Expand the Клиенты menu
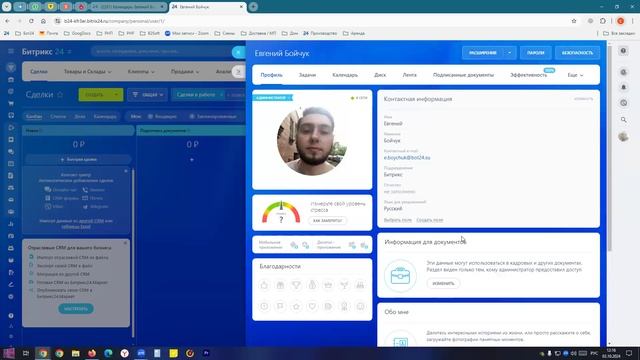Screen dimensions: 640x360 141,71
